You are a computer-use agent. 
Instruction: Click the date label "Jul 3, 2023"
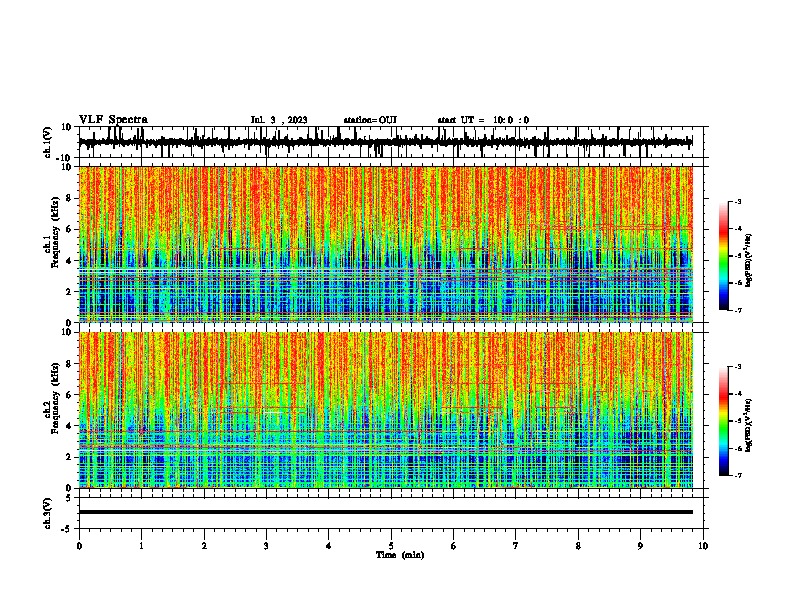click(279, 120)
